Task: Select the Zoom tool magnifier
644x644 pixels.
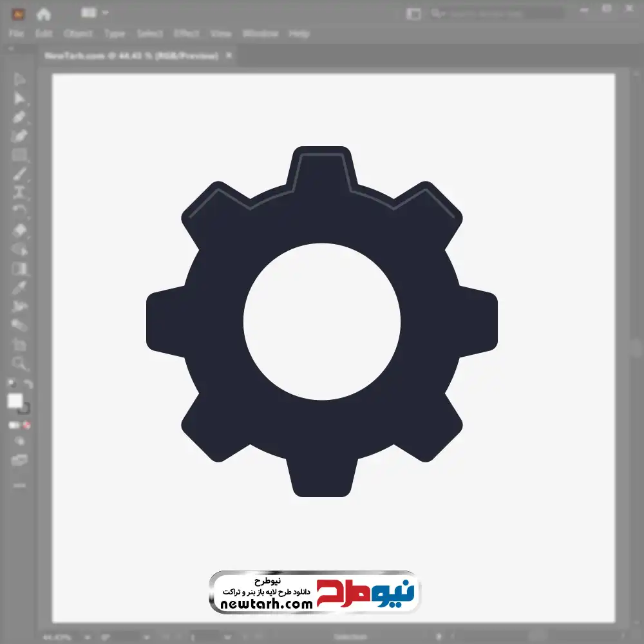Action: pos(19,364)
